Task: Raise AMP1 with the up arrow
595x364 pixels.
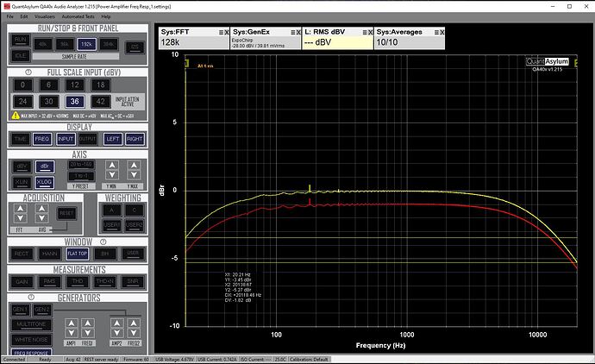Action: click(x=72, y=323)
